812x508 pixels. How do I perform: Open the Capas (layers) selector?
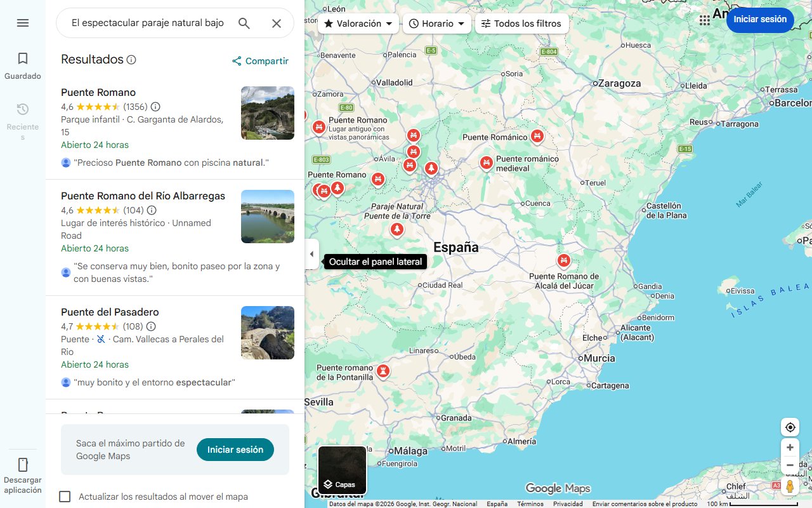click(342, 471)
